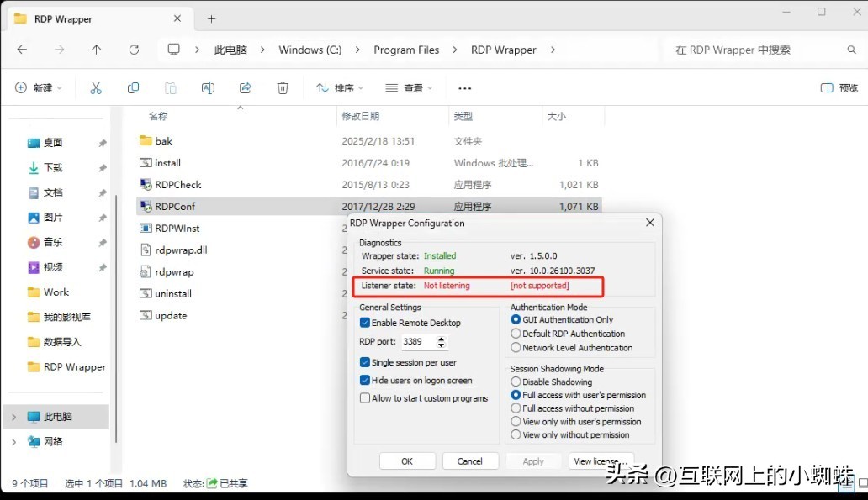Sort files by 名称 column header
The width and height of the screenshot is (868, 500).
pos(158,116)
